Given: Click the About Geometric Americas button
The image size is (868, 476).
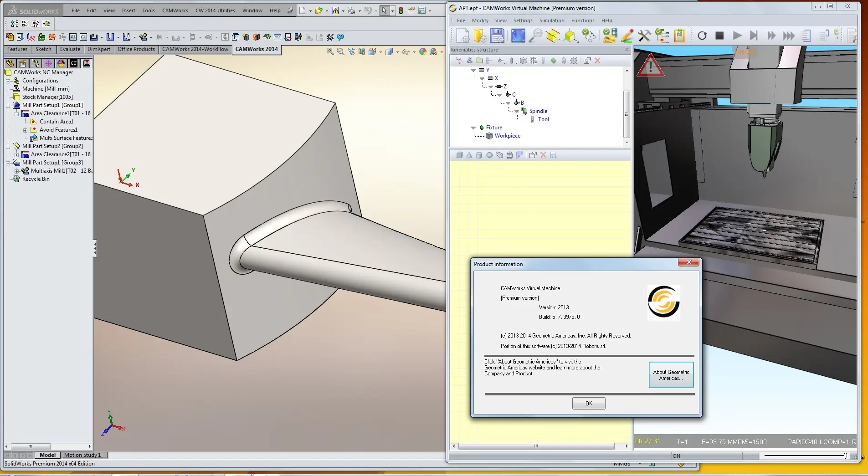Looking at the screenshot, I should coord(671,375).
